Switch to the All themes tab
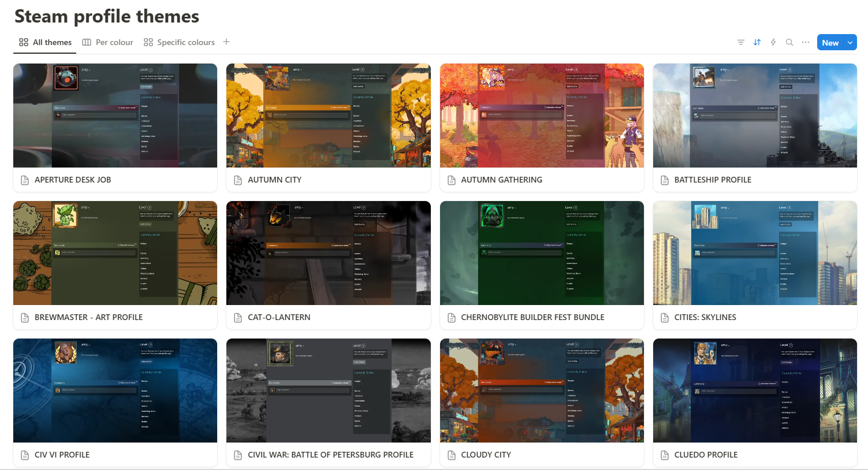 (x=45, y=42)
